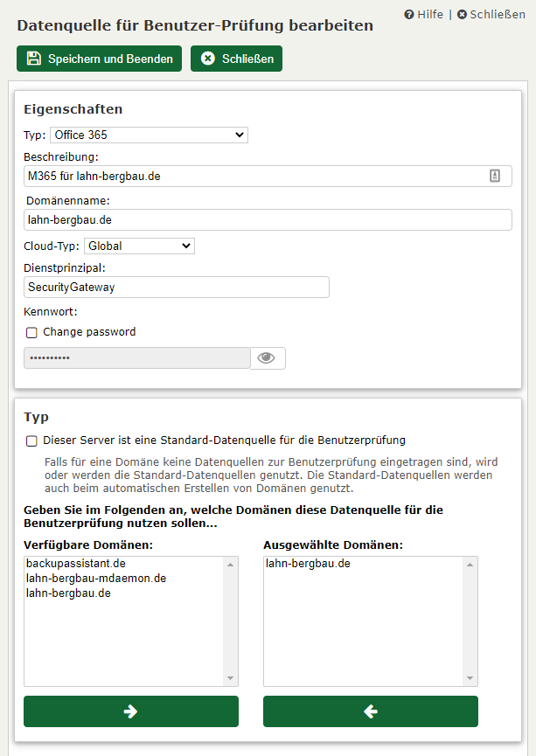Select lahn-bergbau.de in Ausgewählte Domänen list
The height and width of the screenshot is (756, 536).
(308, 564)
